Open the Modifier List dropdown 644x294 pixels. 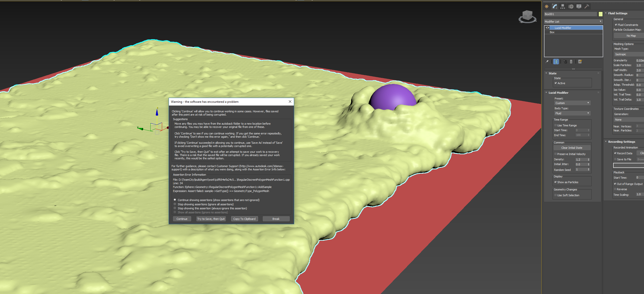(573, 22)
